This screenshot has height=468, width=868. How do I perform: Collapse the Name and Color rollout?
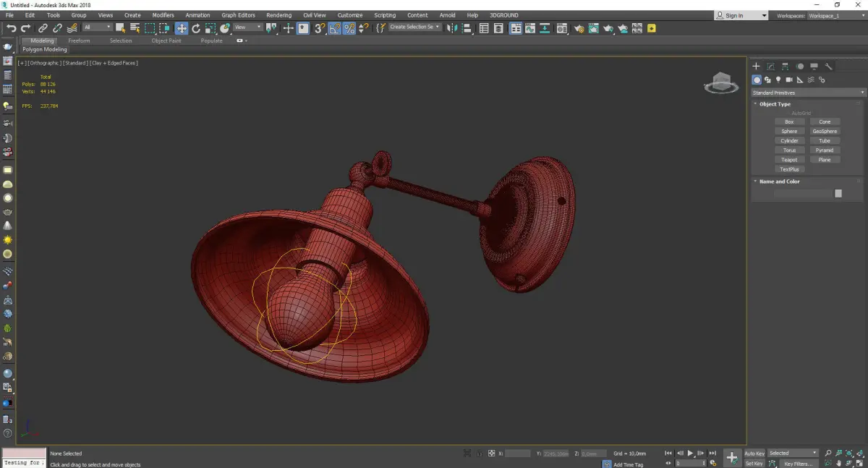pyautogui.click(x=780, y=182)
